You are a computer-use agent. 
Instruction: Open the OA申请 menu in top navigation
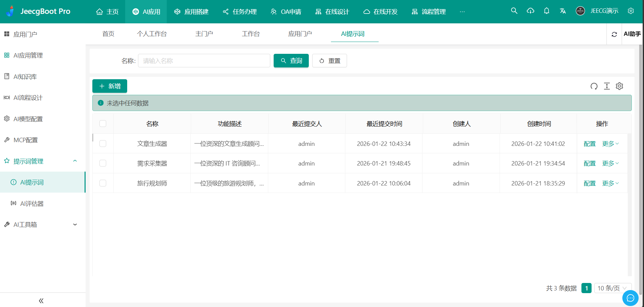coord(286,11)
